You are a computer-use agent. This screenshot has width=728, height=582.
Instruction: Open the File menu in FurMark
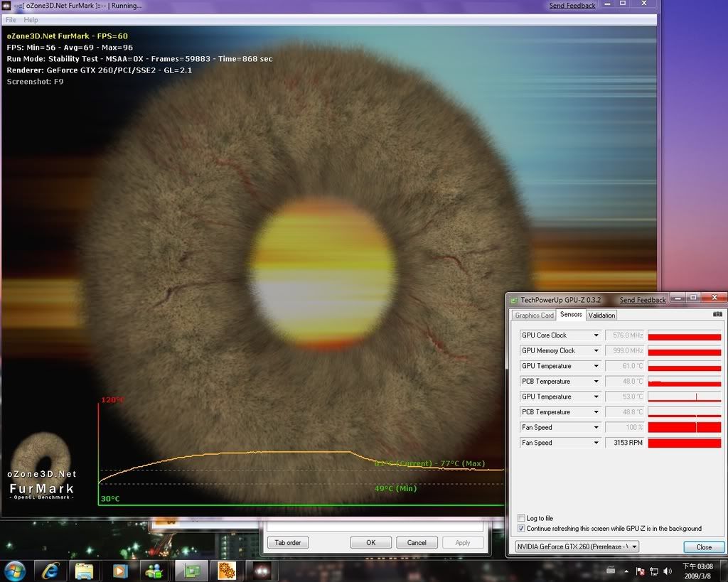tap(11, 20)
